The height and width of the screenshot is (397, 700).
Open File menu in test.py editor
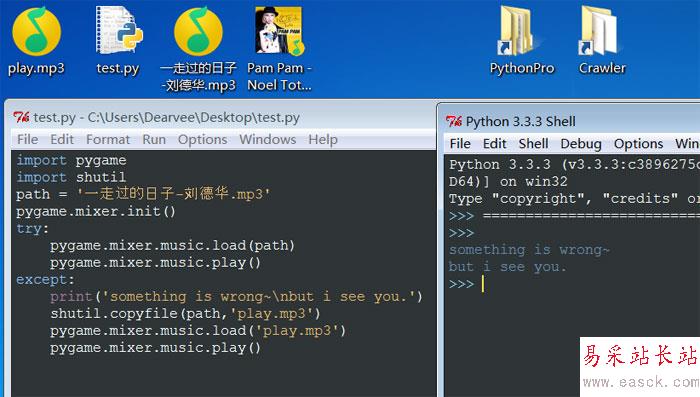(27, 139)
